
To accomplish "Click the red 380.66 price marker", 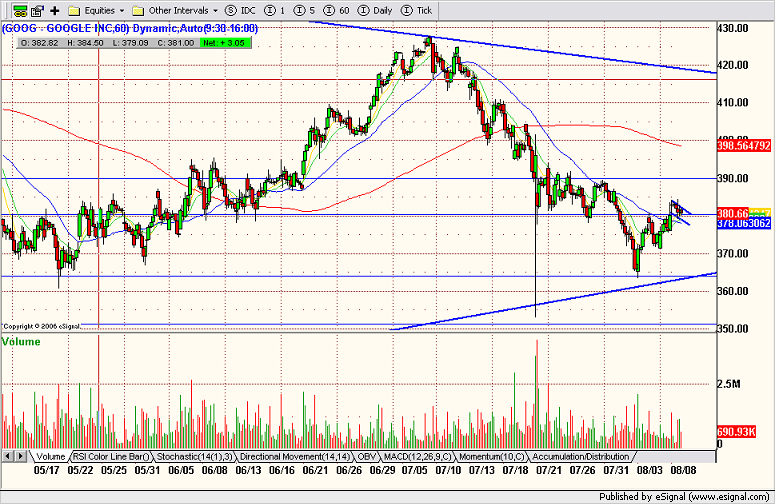I will pos(733,213).
